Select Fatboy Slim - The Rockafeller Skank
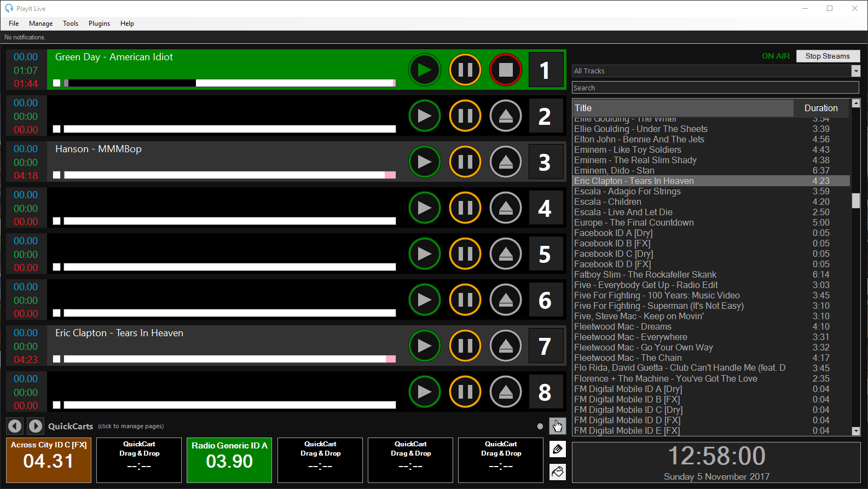 tap(711, 274)
